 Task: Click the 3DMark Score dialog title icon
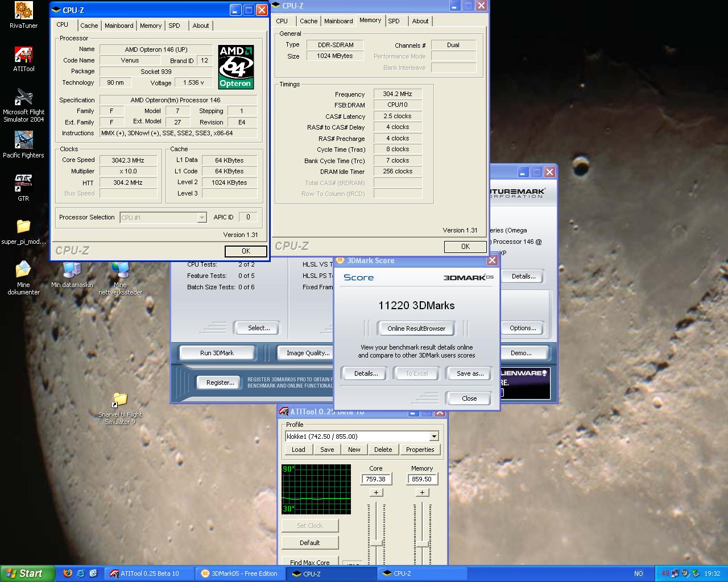pos(341,260)
